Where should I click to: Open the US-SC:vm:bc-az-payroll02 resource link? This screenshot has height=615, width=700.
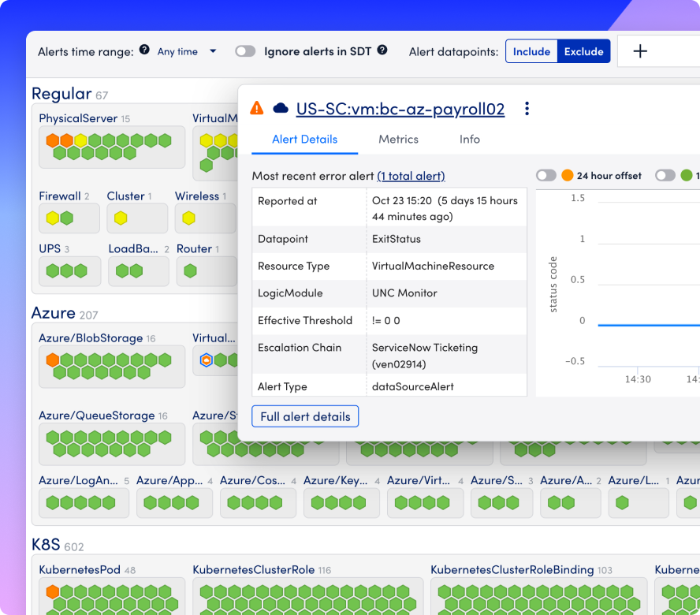point(400,109)
